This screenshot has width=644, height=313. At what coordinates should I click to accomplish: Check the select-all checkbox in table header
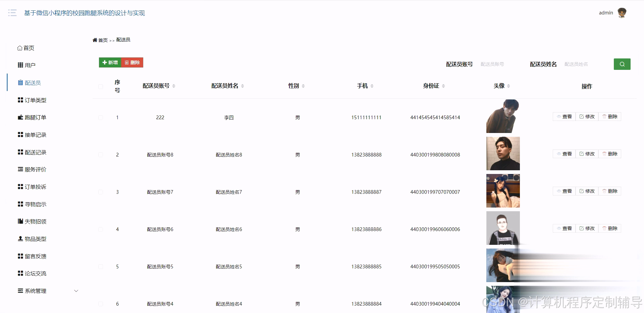pos(101,87)
